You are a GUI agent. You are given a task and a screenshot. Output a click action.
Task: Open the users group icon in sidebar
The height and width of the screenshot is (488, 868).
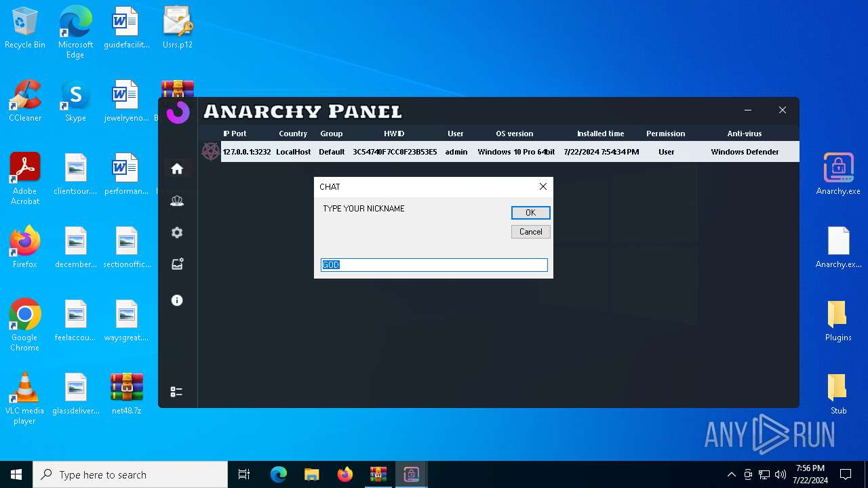coord(177,201)
